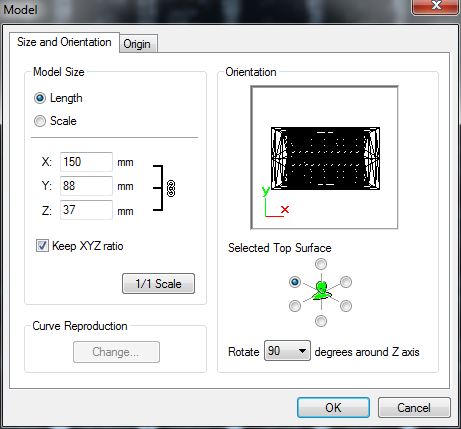This screenshot has height=429, width=461.
Task: Click the model orientation preview thumbnail
Action: (x=324, y=158)
